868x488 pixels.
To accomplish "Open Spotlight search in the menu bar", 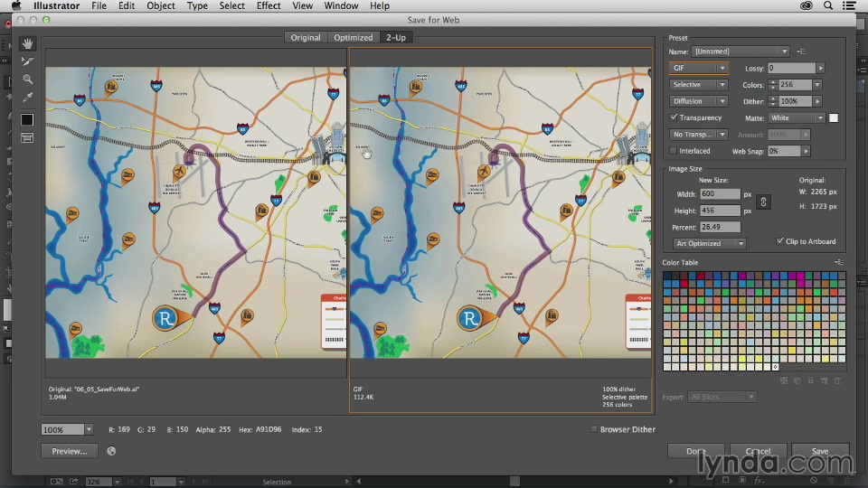I will coord(828,5).
